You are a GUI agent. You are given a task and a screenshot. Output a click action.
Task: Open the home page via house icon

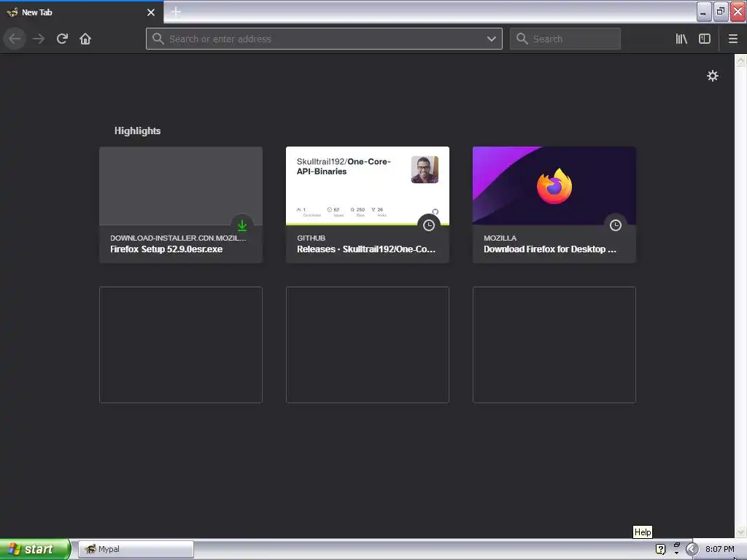(85, 39)
